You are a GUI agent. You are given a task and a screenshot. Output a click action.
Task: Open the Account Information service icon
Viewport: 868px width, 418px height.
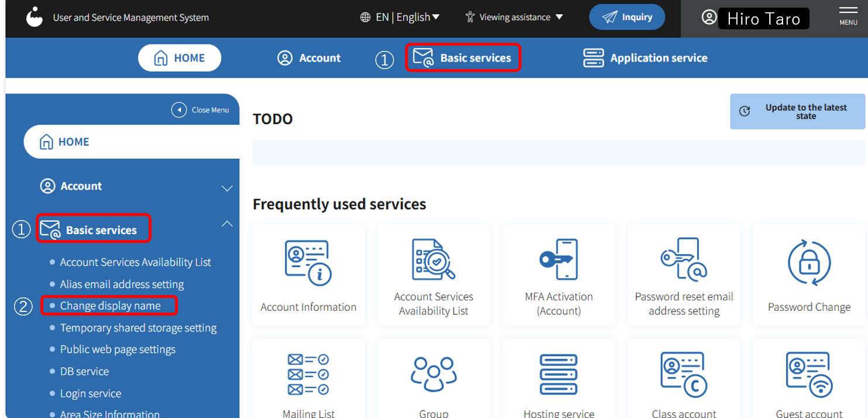(x=308, y=263)
